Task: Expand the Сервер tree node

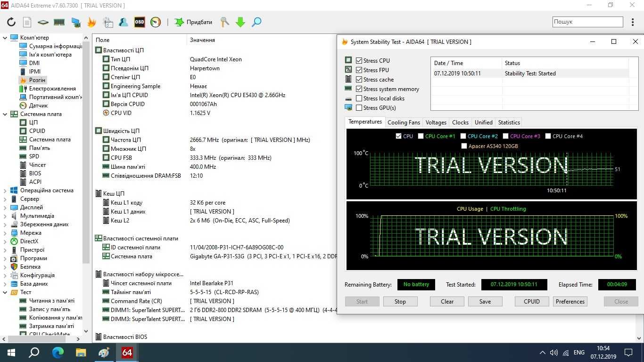Action: (x=5, y=199)
